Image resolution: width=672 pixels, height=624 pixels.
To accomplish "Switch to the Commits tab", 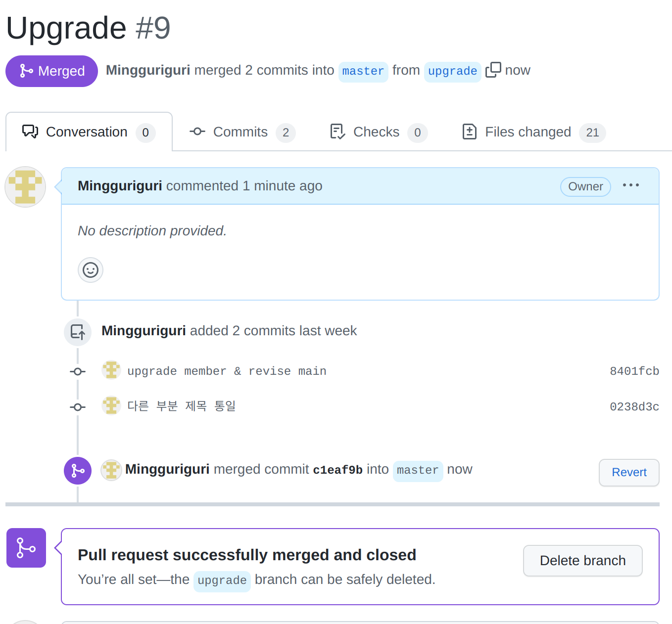I will [242, 132].
